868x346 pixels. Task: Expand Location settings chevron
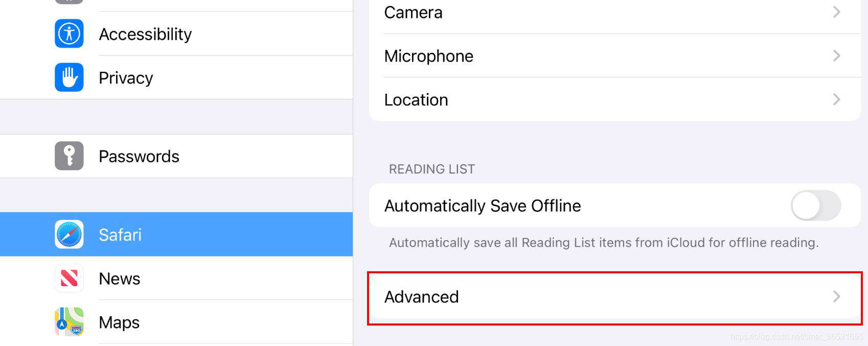point(836,99)
